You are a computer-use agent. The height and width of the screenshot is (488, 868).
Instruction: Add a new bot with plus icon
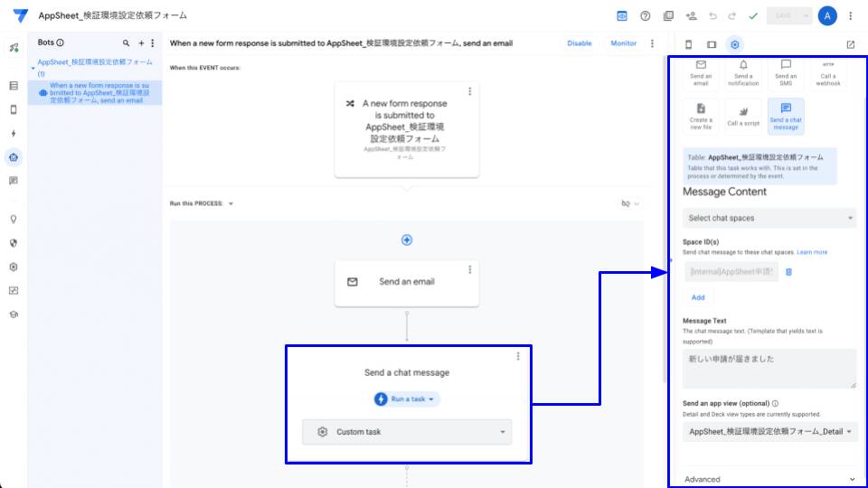(141, 42)
